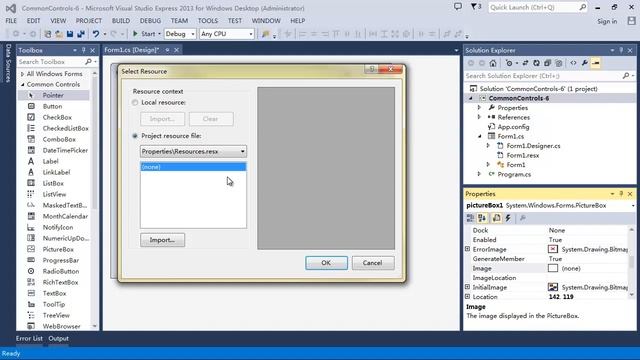Expand the All Windows Forms group
The height and width of the screenshot is (360, 640).
22,74
